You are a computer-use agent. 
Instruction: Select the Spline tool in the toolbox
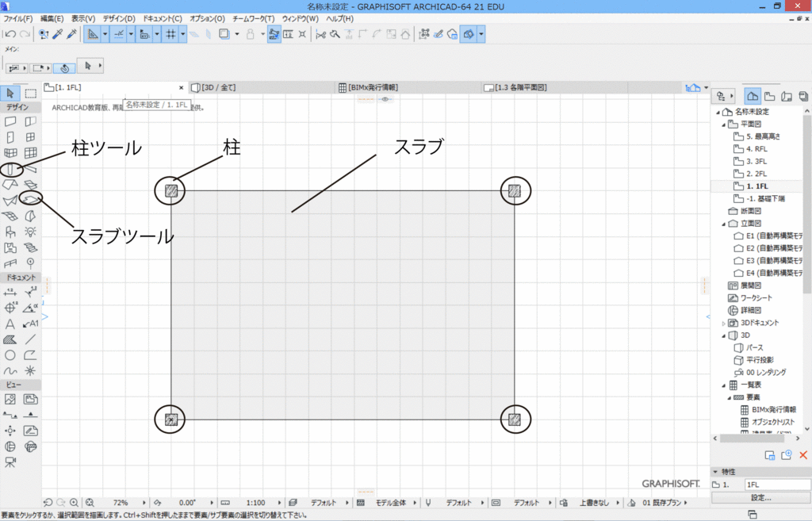(x=10, y=371)
